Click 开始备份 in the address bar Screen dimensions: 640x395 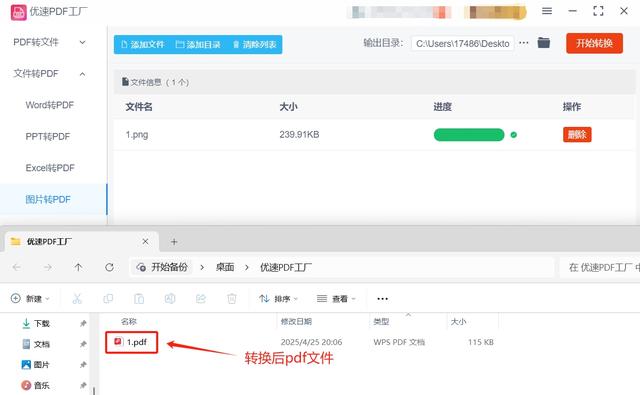click(162, 267)
